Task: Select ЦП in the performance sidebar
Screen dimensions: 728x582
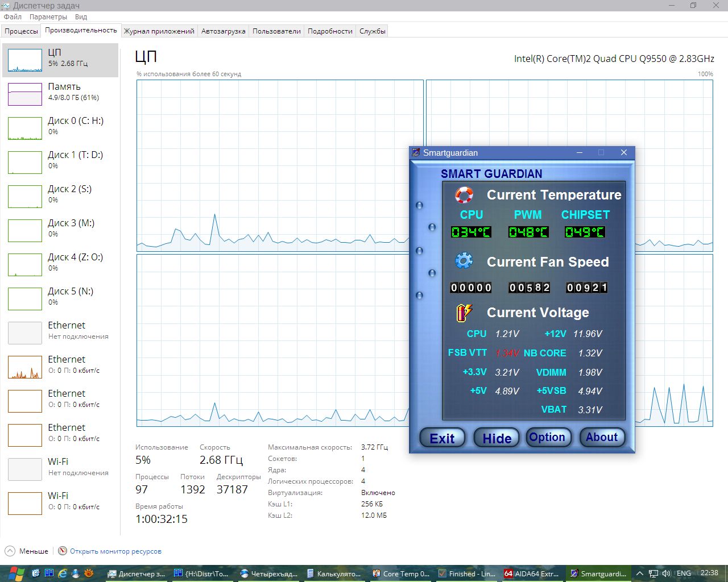Action: pos(60,60)
